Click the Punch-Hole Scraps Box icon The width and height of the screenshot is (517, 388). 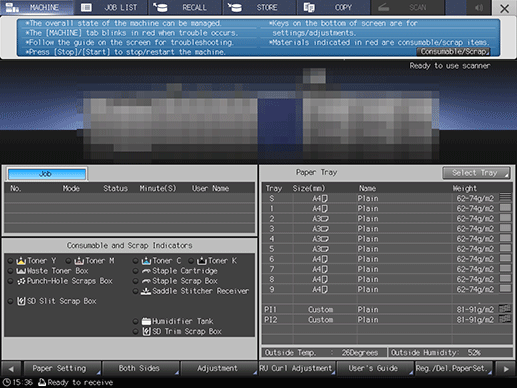pos(21,281)
